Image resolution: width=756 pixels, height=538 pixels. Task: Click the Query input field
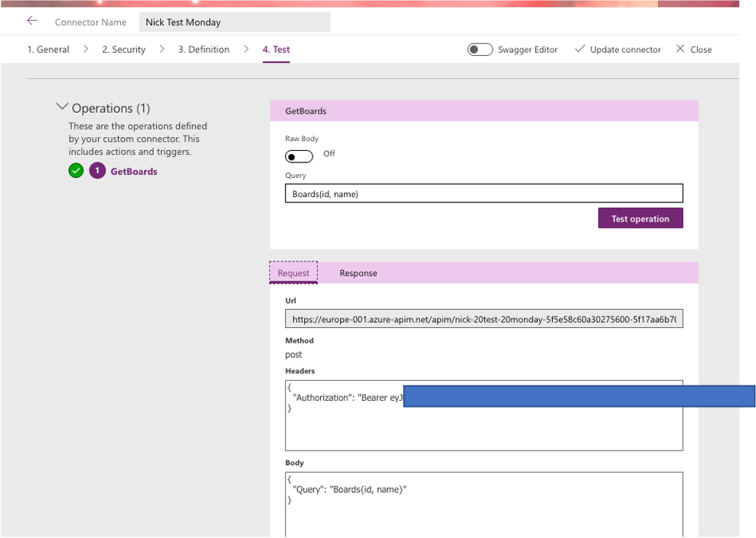point(484,193)
